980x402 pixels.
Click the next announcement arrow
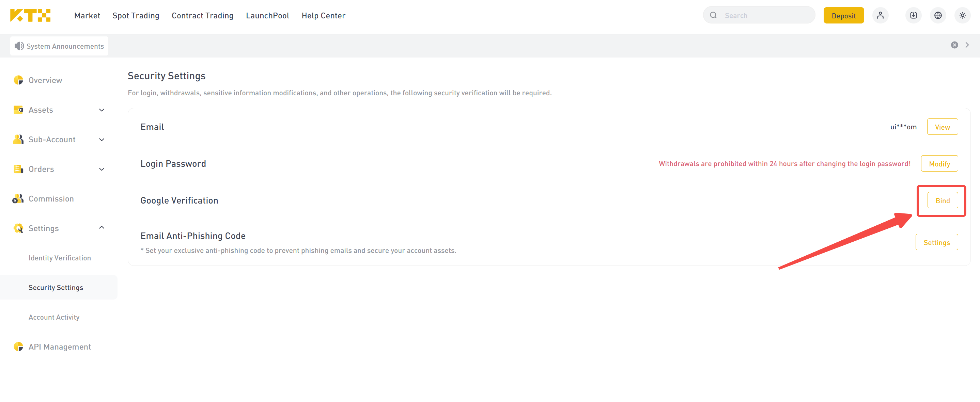pos(967,45)
